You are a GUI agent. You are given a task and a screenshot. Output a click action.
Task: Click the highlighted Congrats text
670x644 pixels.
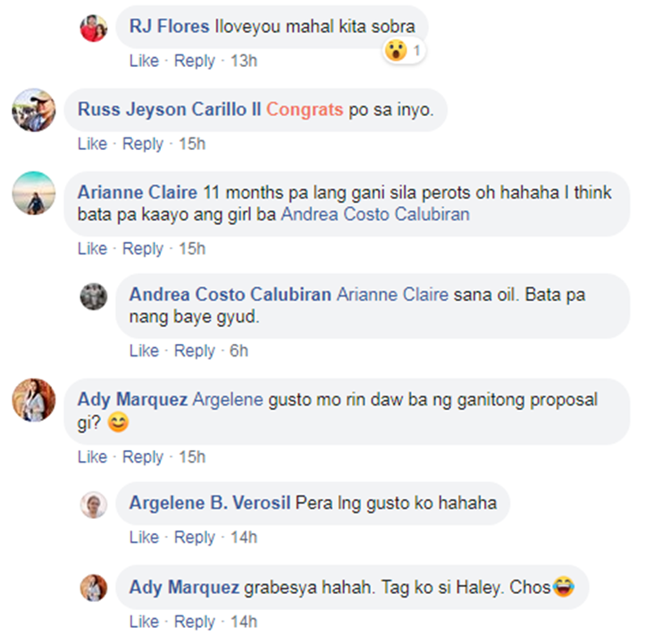click(x=305, y=109)
